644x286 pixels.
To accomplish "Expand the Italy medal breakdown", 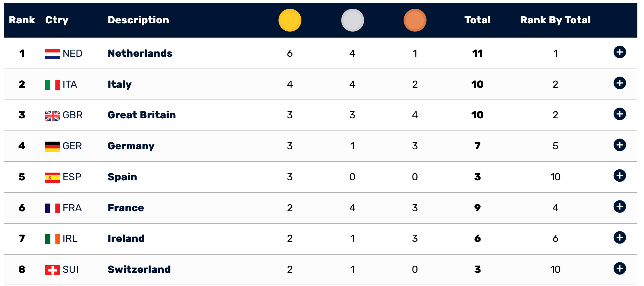I will click(x=619, y=83).
